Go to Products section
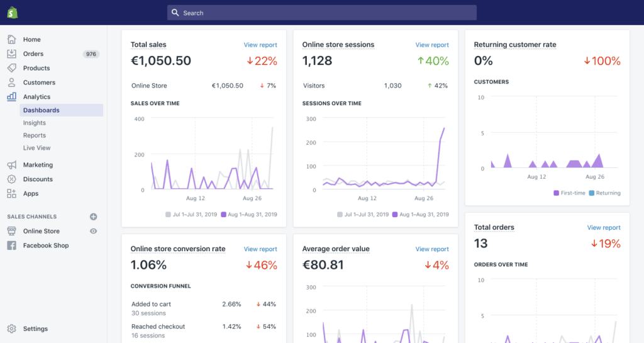Image resolution: width=644 pixels, height=343 pixels. click(36, 68)
